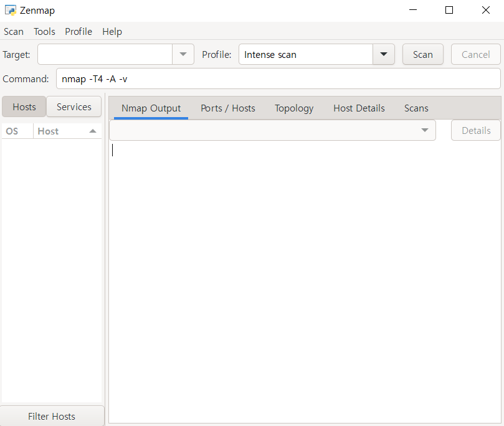
Task: Open the Profile menu
Action: [78, 32]
